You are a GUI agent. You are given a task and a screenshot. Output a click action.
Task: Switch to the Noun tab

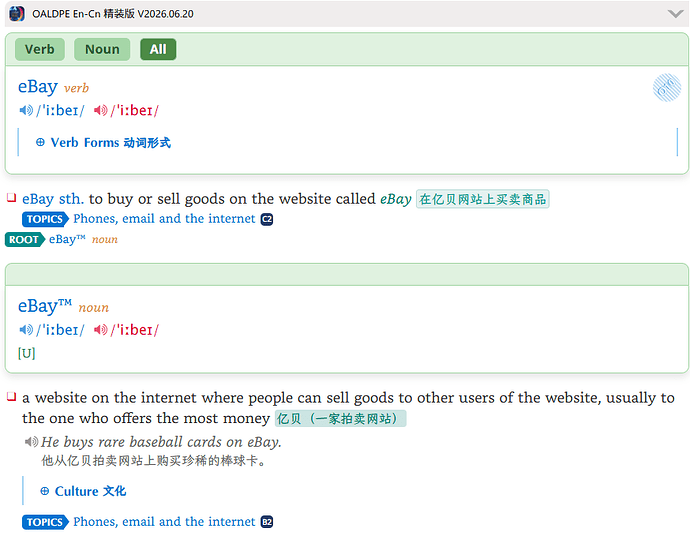point(102,49)
